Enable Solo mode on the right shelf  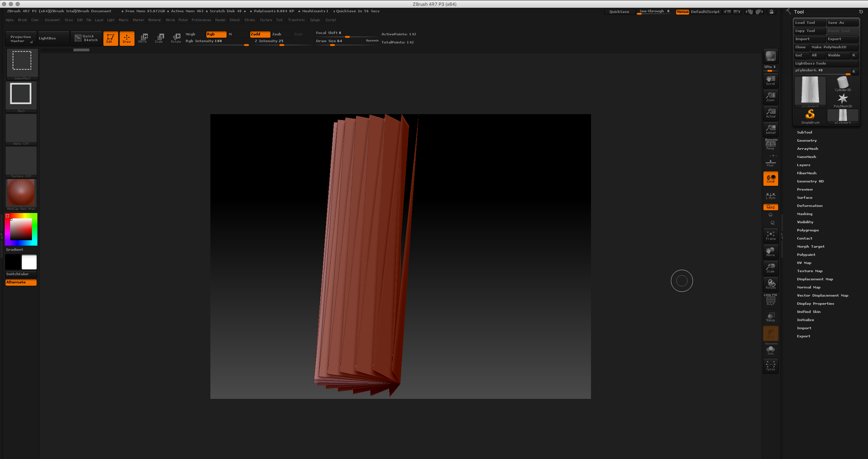click(x=770, y=350)
